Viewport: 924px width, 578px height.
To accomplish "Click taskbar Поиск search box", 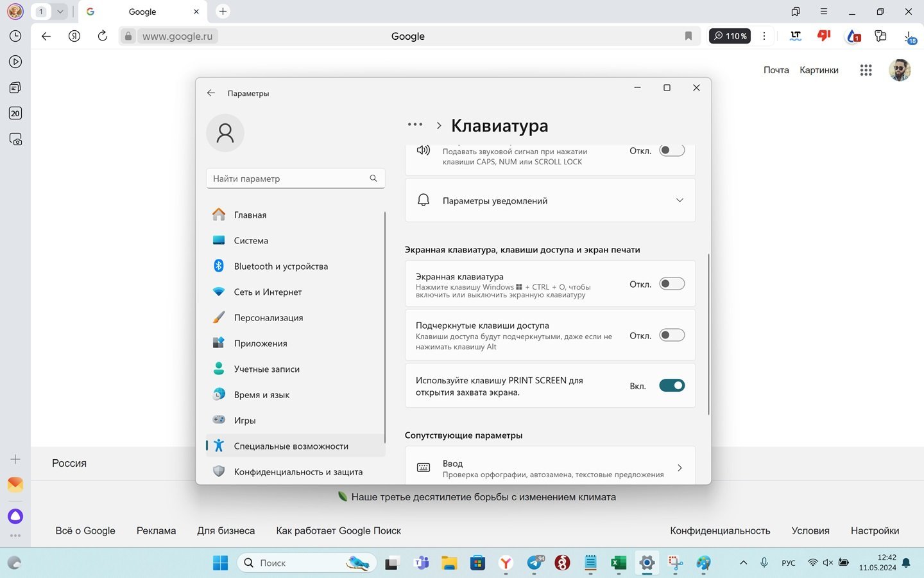I will pyautogui.click(x=307, y=563).
